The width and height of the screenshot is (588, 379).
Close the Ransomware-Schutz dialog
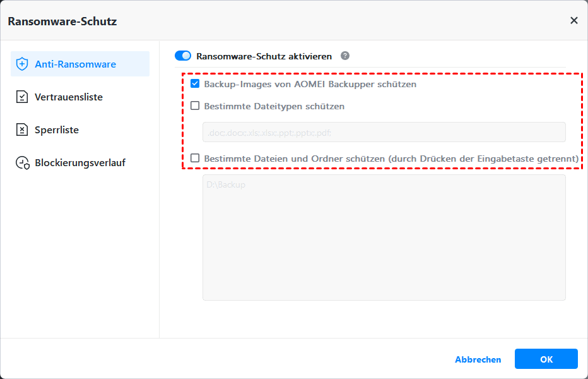[x=573, y=20]
